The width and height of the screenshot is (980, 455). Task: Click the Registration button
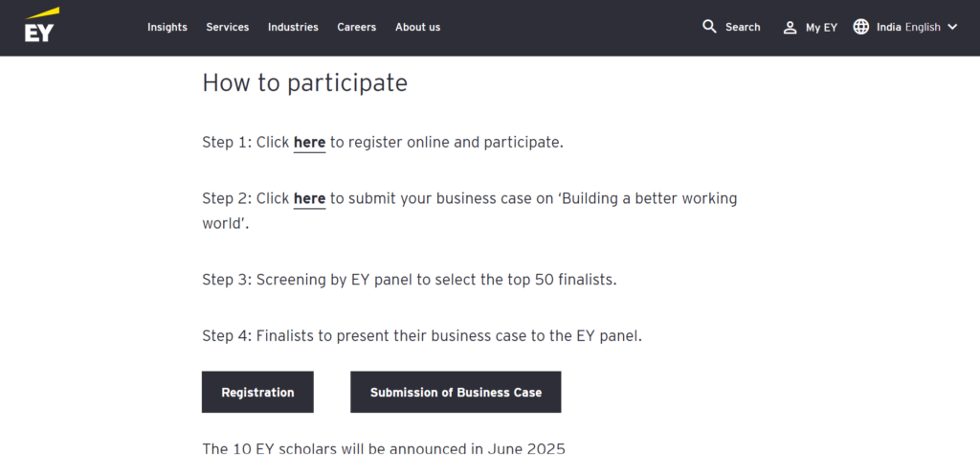click(x=257, y=393)
